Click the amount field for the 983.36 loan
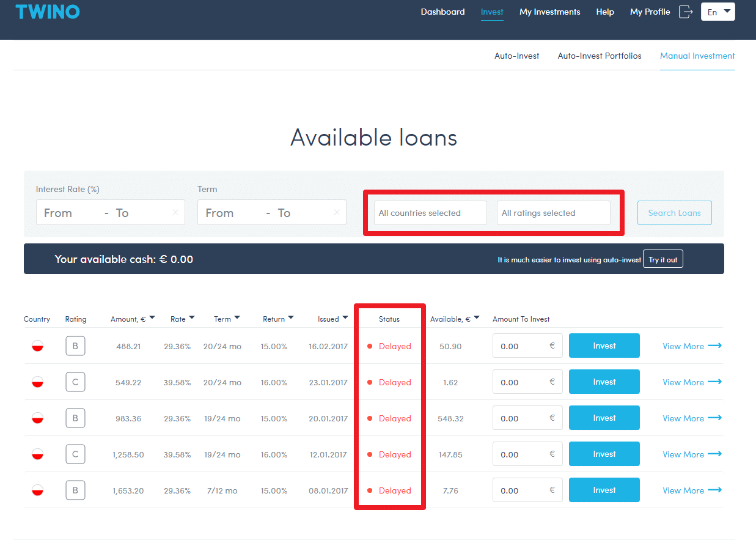Image resolution: width=756 pixels, height=540 pixels. coord(527,418)
